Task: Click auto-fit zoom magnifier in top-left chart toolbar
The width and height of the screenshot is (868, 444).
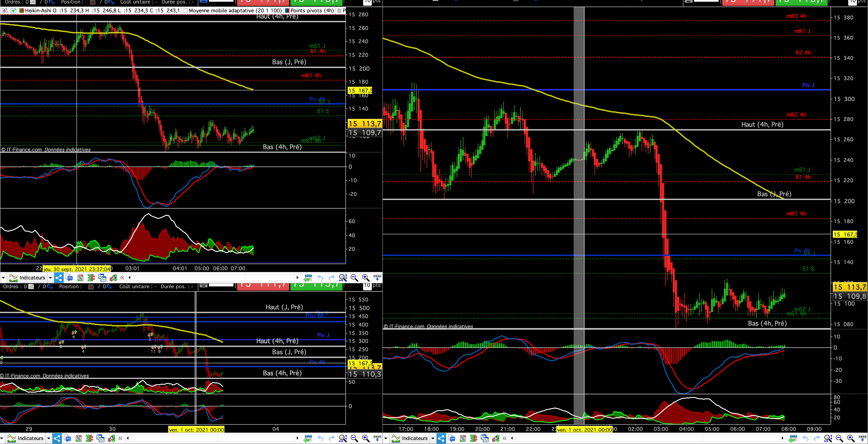Action: (343, 278)
